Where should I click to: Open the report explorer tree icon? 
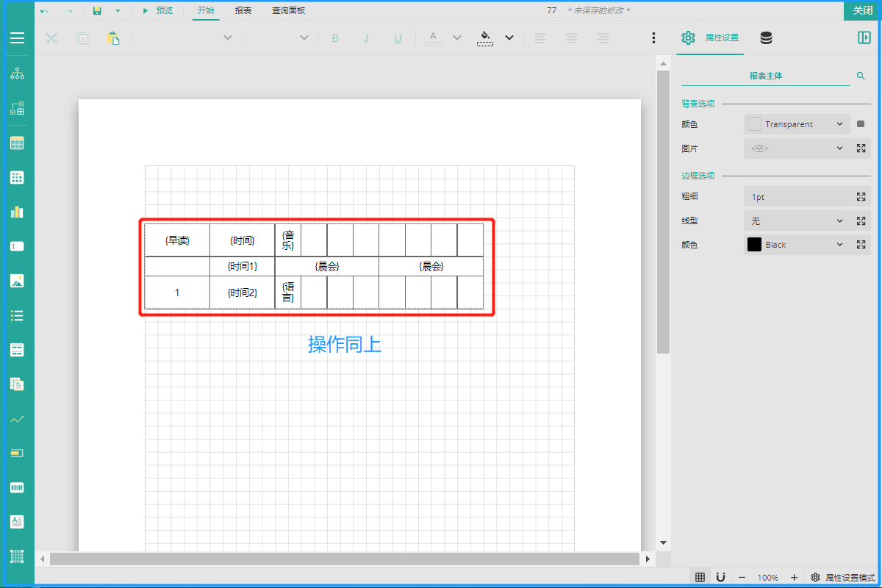click(17, 73)
